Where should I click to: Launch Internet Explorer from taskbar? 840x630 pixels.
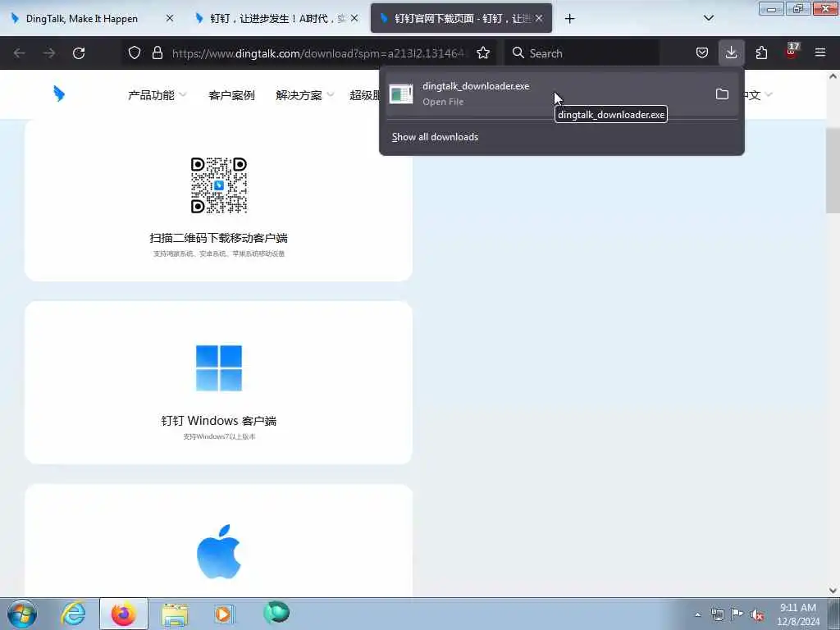[x=73, y=614]
